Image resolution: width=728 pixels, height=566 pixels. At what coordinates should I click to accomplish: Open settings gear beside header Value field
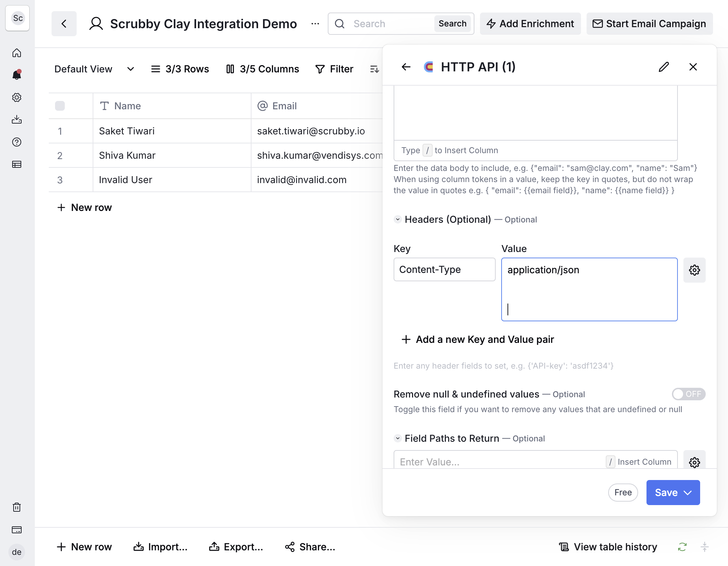[695, 270]
